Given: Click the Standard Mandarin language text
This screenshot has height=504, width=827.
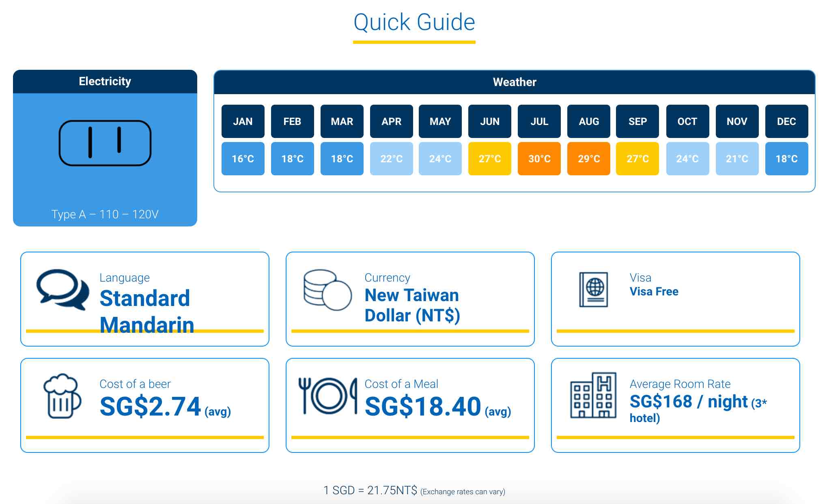Looking at the screenshot, I should click(x=146, y=311).
